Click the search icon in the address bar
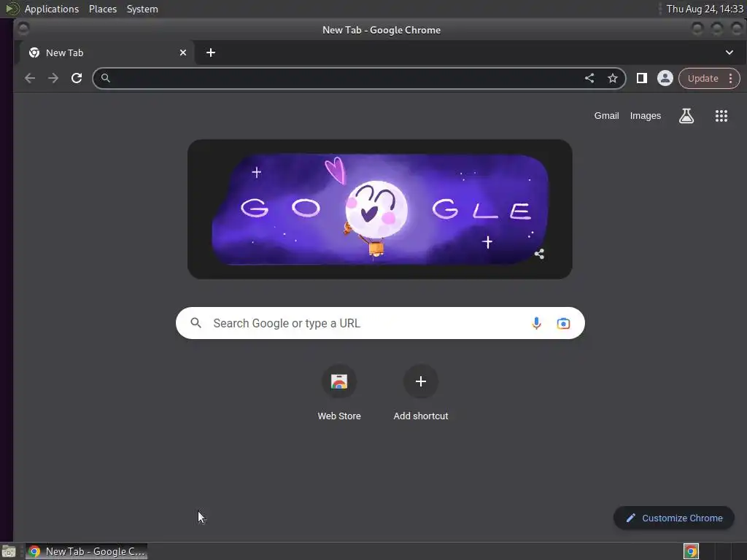Image resolution: width=747 pixels, height=560 pixels. tap(105, 78)
